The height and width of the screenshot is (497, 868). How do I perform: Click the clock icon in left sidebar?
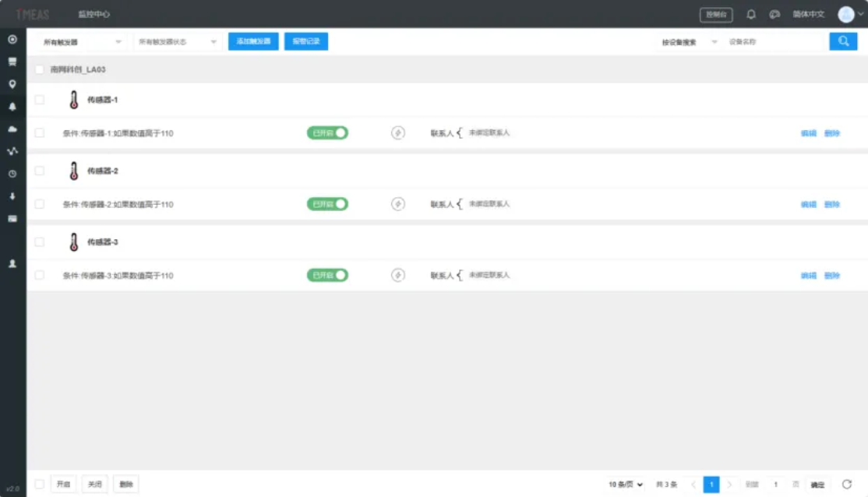(12, 174)
